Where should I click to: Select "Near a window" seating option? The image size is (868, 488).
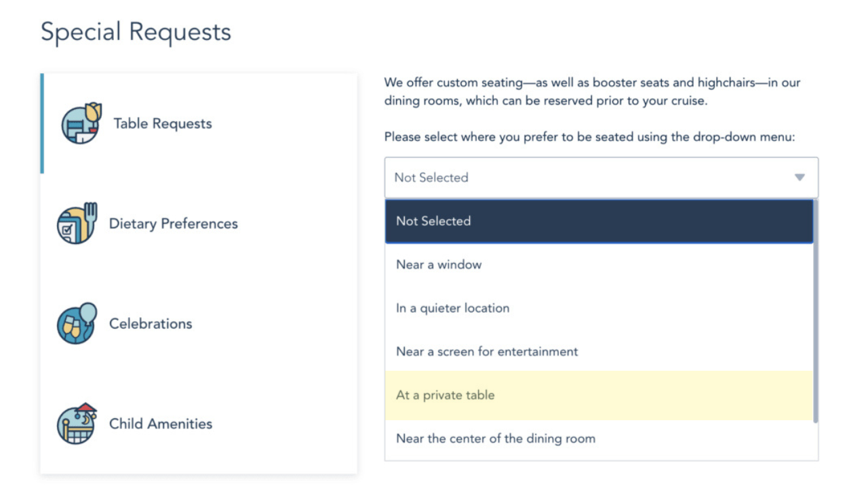[439, 264]
